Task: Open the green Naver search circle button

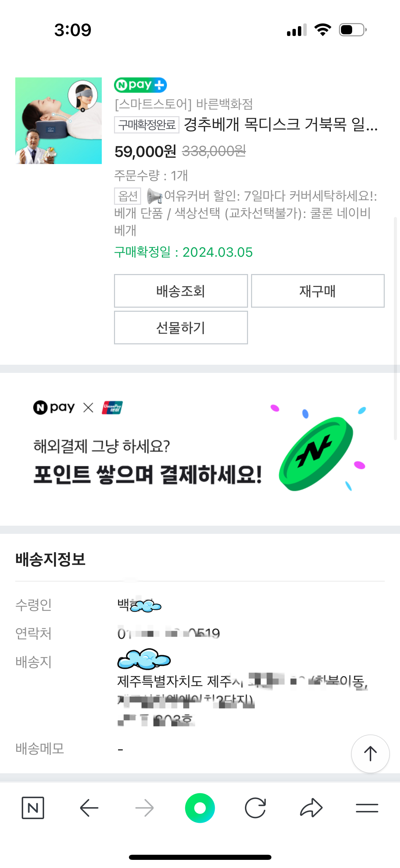Action: pyautogui.click(x=200, y=808)
